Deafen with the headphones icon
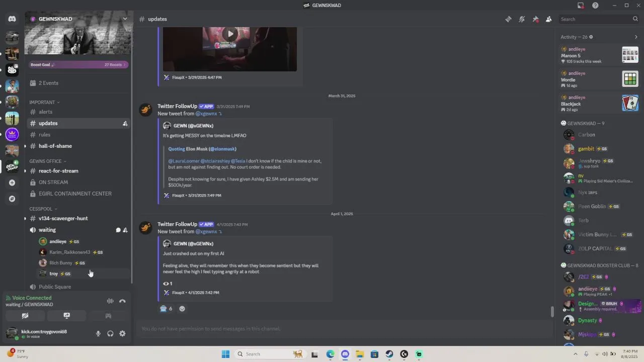The image size is (644, 362). pyautogui.click(x=110, y=334)
